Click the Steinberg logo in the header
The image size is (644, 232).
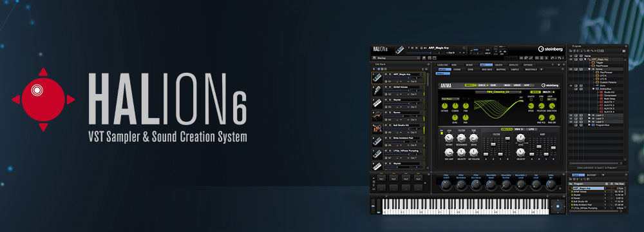pos(551,48)
